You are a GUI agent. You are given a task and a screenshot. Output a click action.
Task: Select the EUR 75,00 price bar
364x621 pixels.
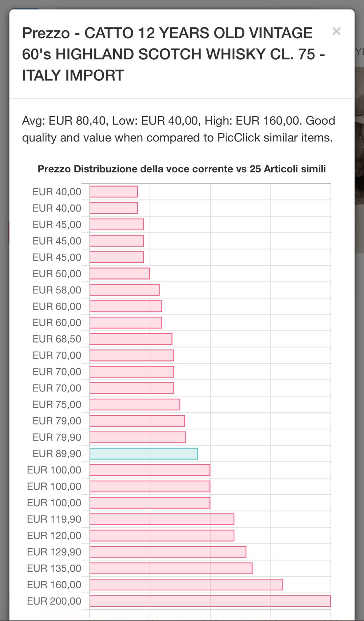click(135, 405)
